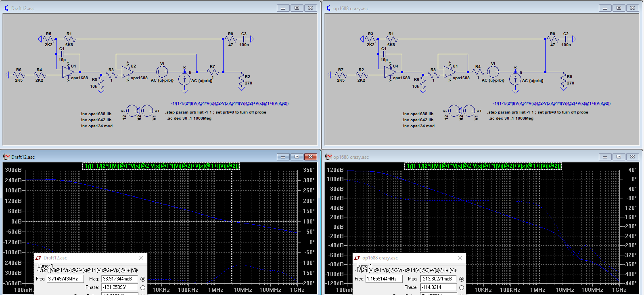Viewport: 644px width, 295px height.
Task: Click Phase field showing -114.0214°
Action: pyautogui.click(x=438, y=287)
